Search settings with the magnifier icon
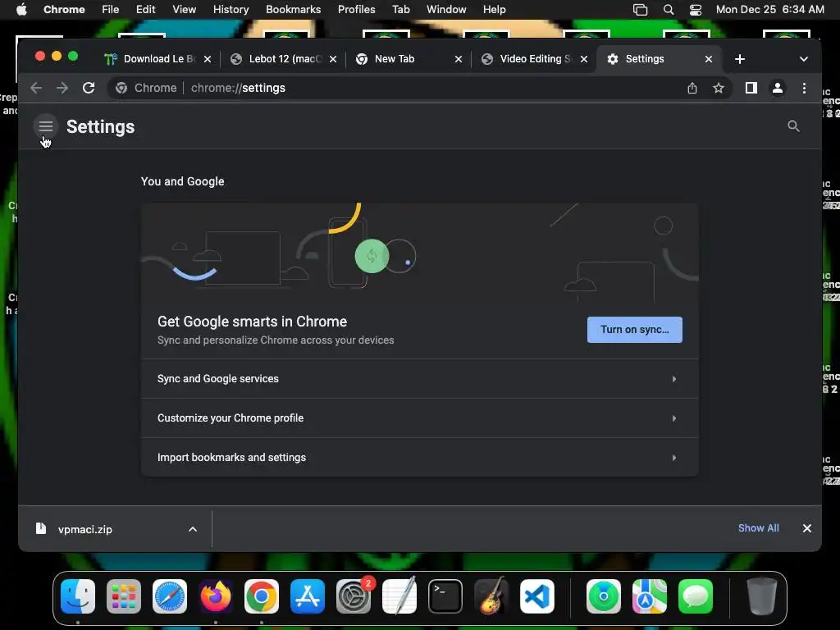The image size is (840, 630). pos(793,126)
